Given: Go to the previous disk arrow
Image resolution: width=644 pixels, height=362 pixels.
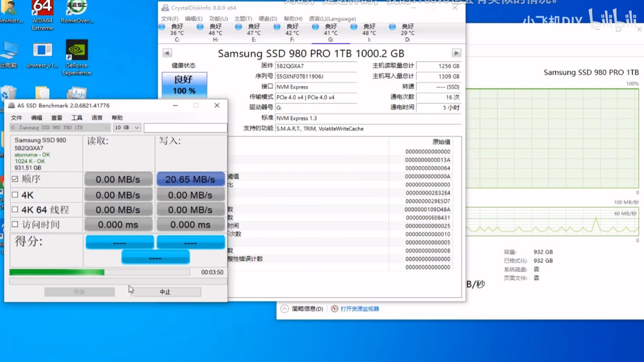Looking at the screenshot, I should 167,53.
